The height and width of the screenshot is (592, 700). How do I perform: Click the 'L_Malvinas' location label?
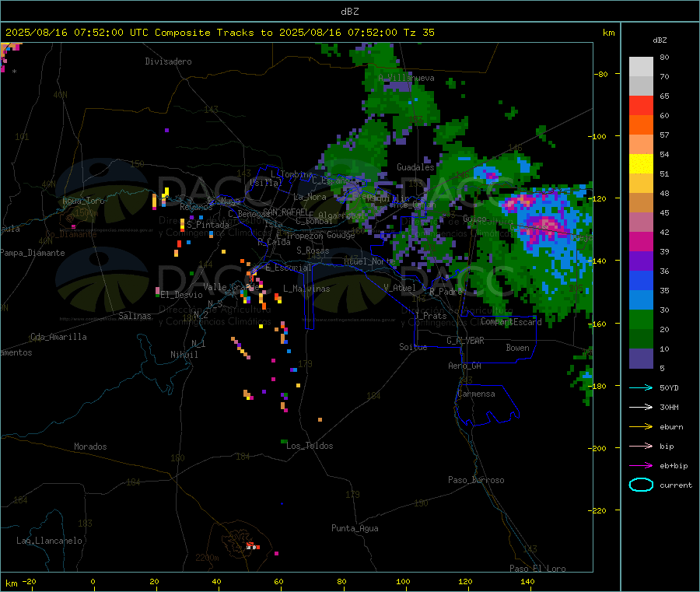(x=306, y=289)
